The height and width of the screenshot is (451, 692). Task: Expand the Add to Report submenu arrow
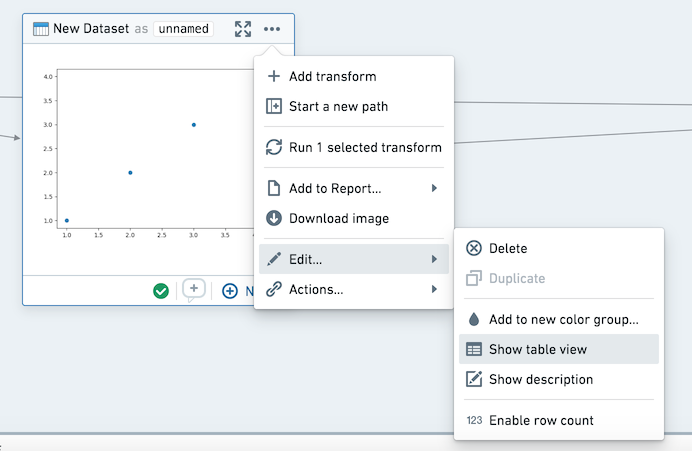coord(434,188)
